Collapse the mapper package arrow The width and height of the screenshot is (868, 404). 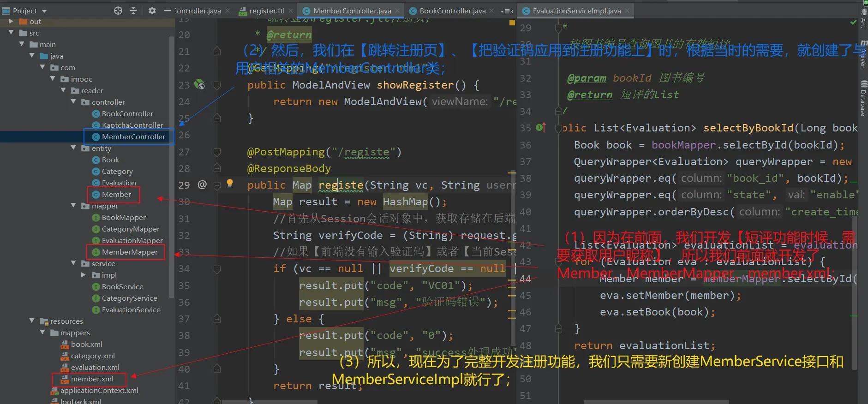coord(73,206)
